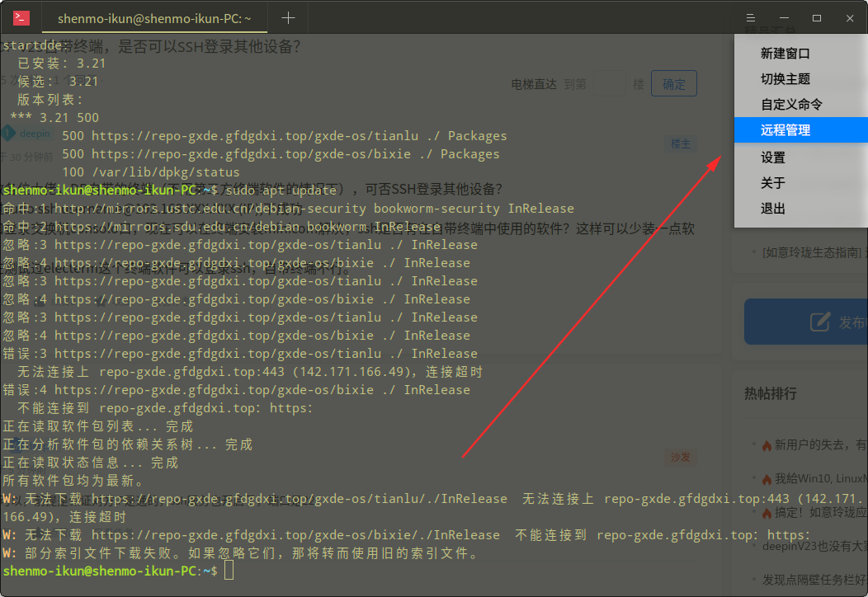This screenshot has height=597, width=868.
Task: Click the '*** 3.21 500' version line
Action: click(54, 118)
